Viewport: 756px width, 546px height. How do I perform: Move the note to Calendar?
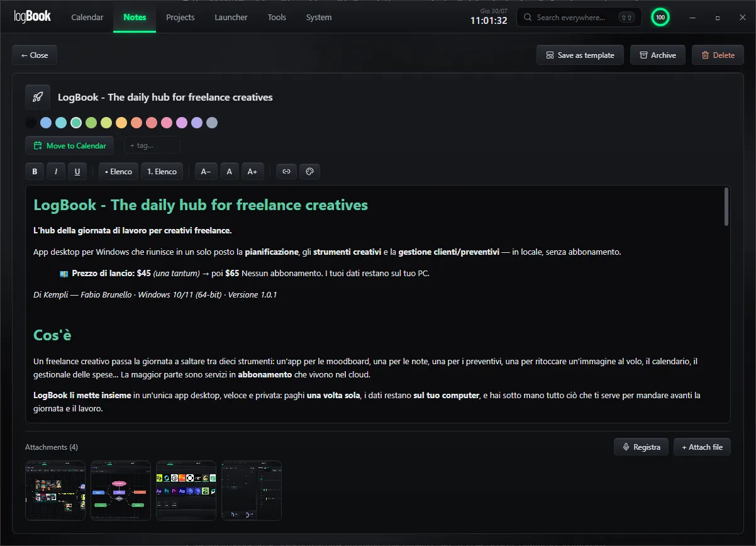[x=70, y=145]
